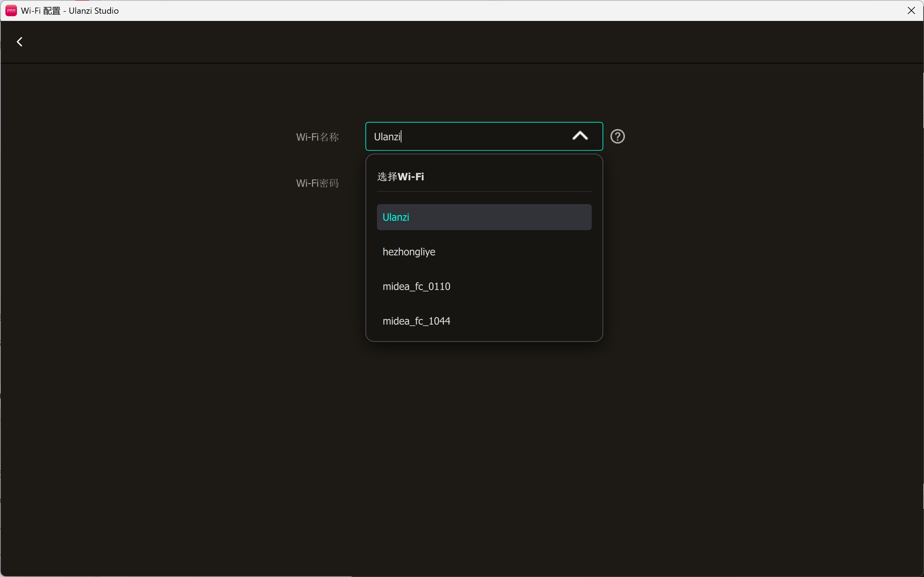Click the Wi-Fi密码 label
This screenshot has width=924, height=577.
[x=317, y=183]
